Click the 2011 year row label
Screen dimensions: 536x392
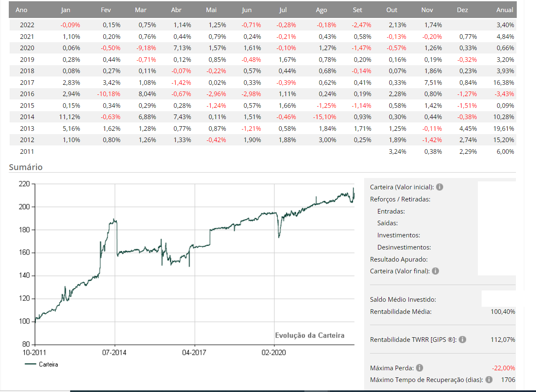click(27, 151)
